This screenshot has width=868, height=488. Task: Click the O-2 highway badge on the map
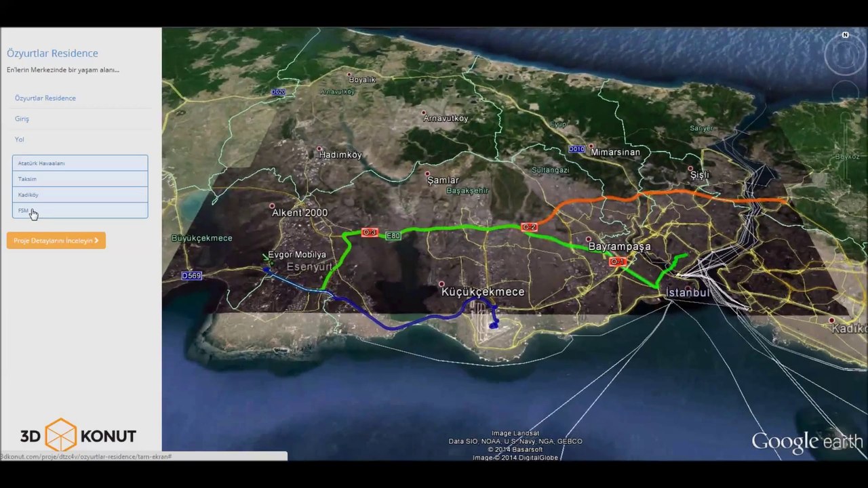pyautogui.click(x=529, y=227)
